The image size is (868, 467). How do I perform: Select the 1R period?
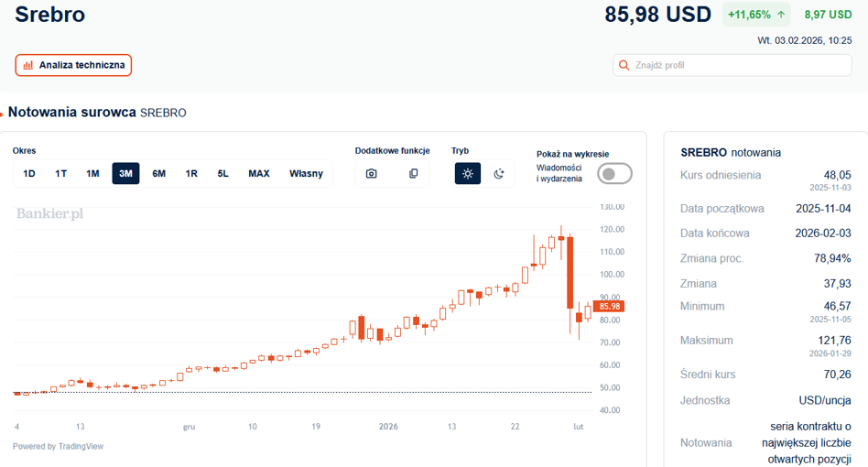[191, 174]
